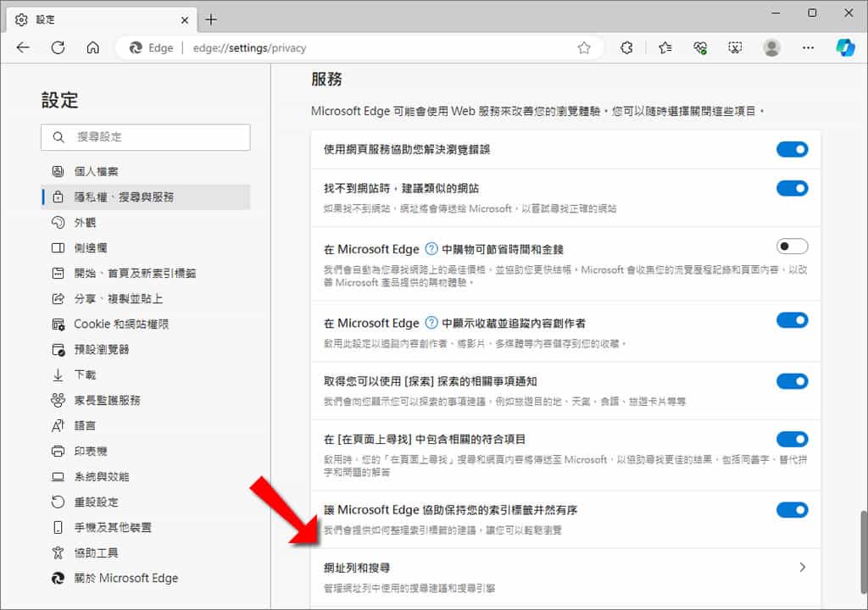Open the Copilot icon in toolbar
Viewport: 868px width, 610px height.
point(845,47)
